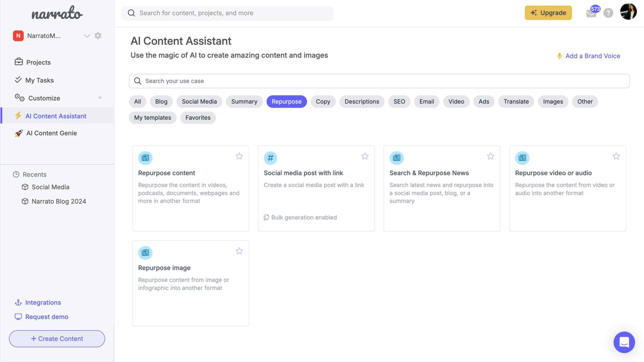644x362 pixels.
Task: Focus the Search your use case field
Action: (379, 81)
